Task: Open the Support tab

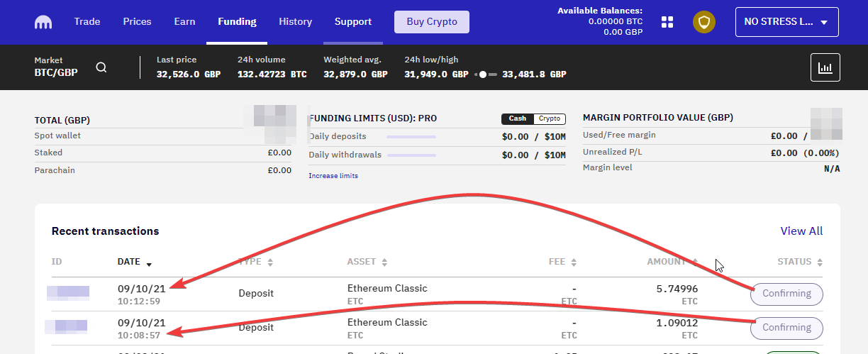Action: [x=353, y=22]
